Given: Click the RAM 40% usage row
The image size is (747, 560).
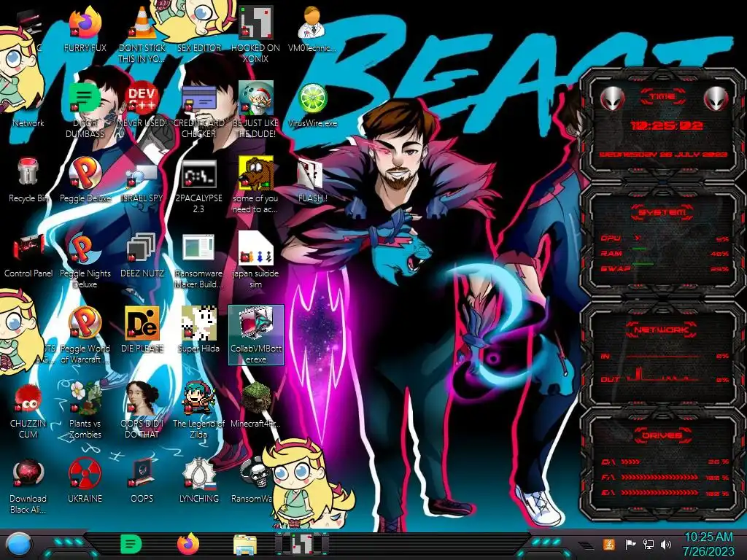Looking at the screenshot, I should click(665, 253).
